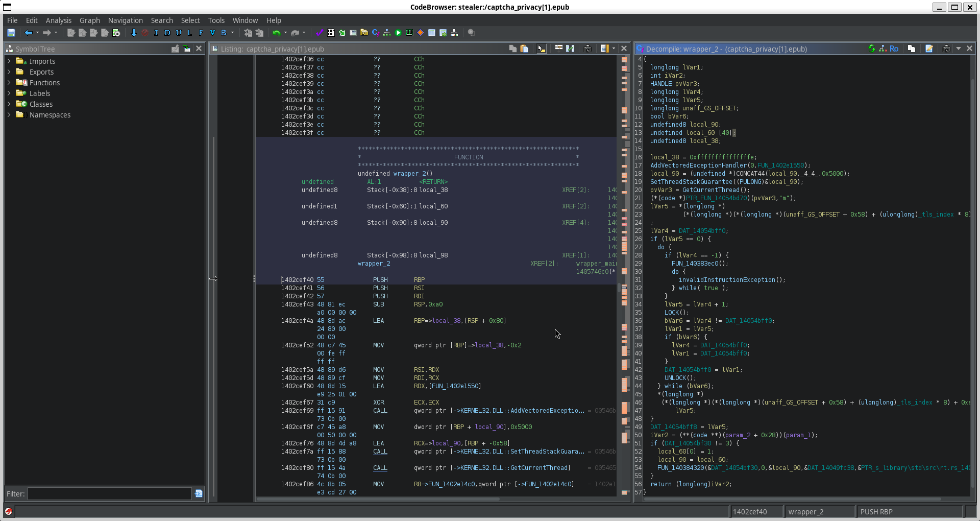Image resolution: width=980 pixels, height=521 pixels.
Task: Expand the Imports tree node
Action: pyautogui.click(x=9, y=61)
